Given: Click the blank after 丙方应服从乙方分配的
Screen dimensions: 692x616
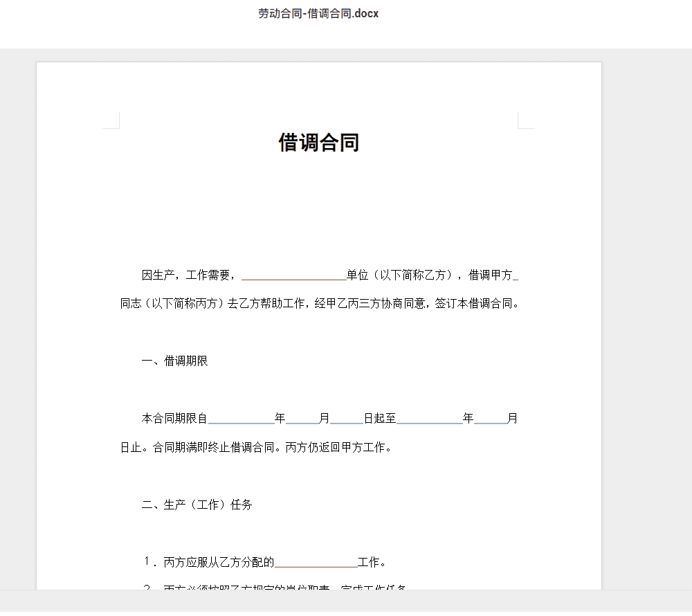Looking at the screenshot, I should click(316, 563).
